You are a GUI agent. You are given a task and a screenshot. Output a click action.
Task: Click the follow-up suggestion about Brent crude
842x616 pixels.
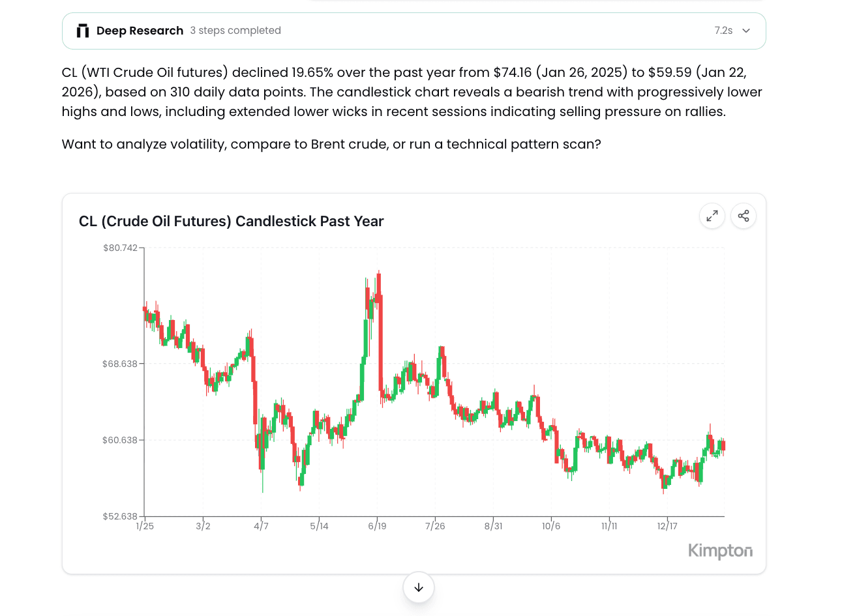click(x=331, y=144)
